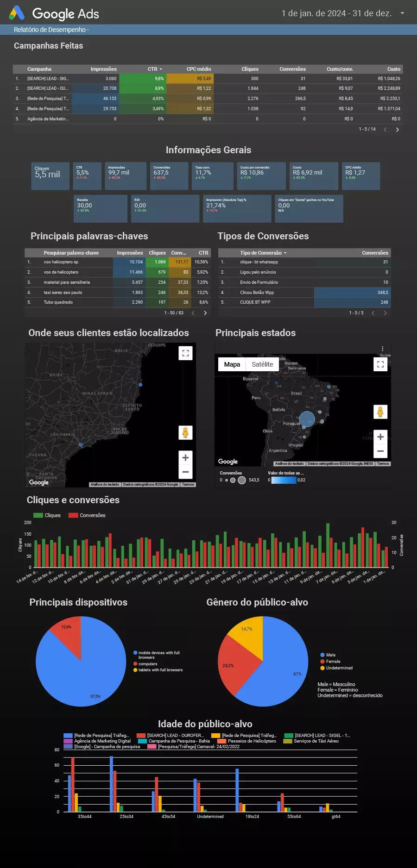Toggle fullscreen on the client location map
The width and height of the screenshot is (417, 868).
click(x=185, y=353)
